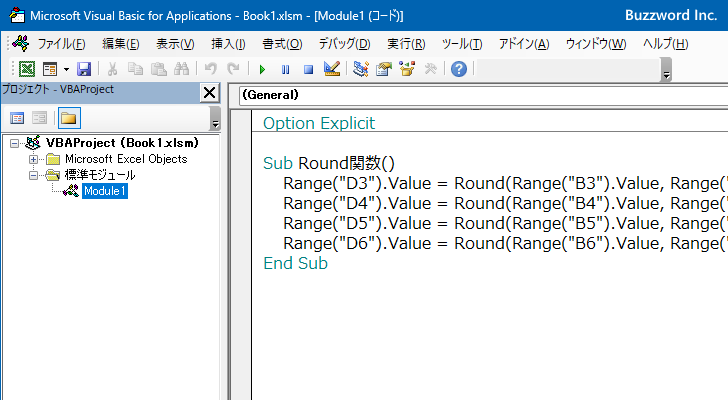
Task: Toggle Design Mode icon
Action: coord(332,69)
